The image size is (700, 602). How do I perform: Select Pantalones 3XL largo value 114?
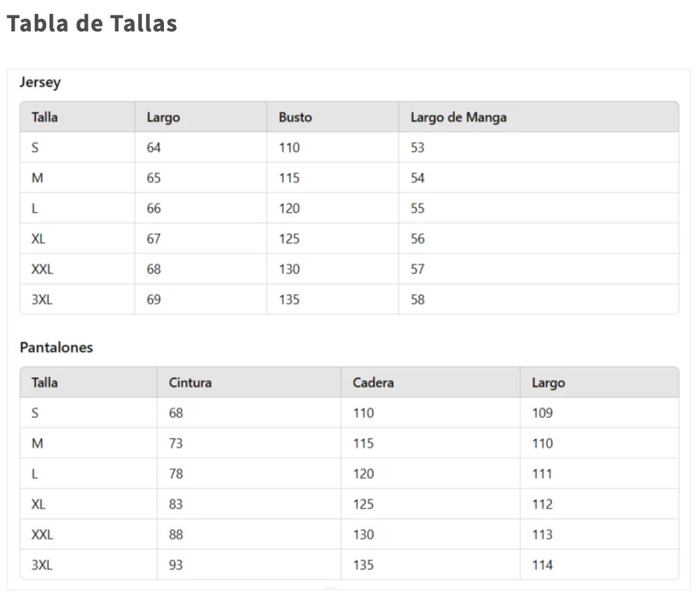(542, 565)
